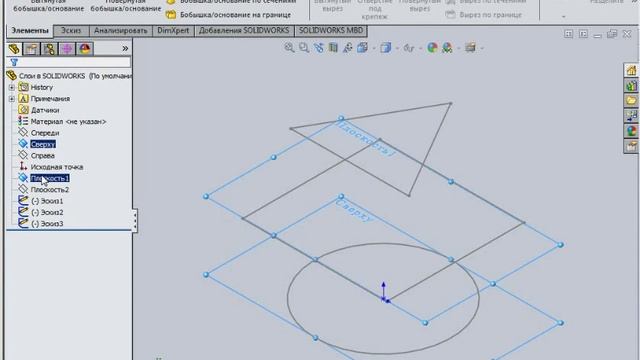The height and width of the screenshot is (360, 640).
Task: Open the Design Library task pane
Action: click(x=631, y=86)
